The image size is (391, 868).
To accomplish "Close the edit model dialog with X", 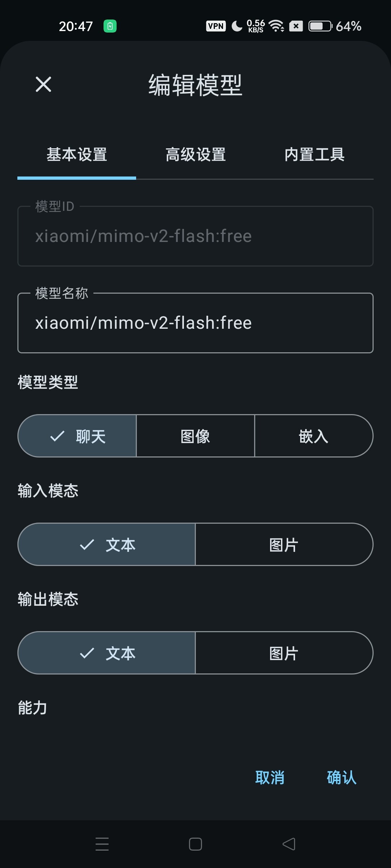I will point(43,84).
